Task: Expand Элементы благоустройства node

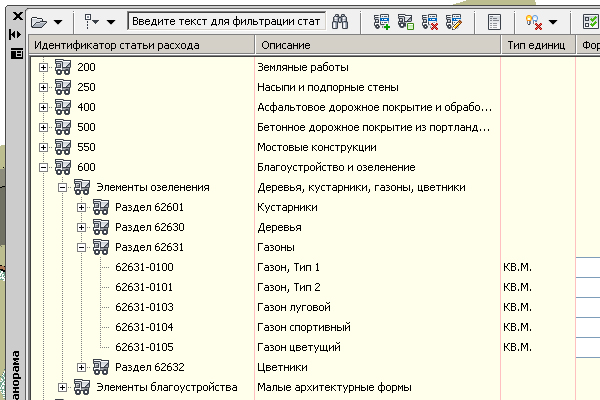Action: point(62,387)
